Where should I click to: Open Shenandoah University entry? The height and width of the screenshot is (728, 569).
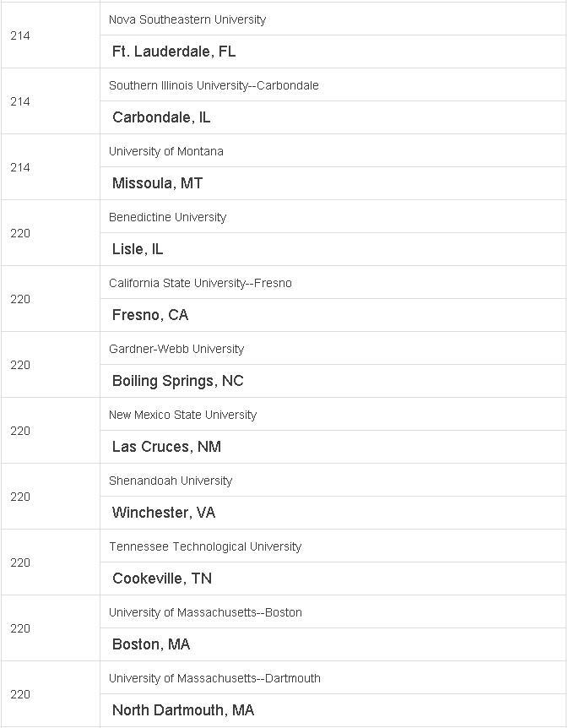[x=171, y=481]
